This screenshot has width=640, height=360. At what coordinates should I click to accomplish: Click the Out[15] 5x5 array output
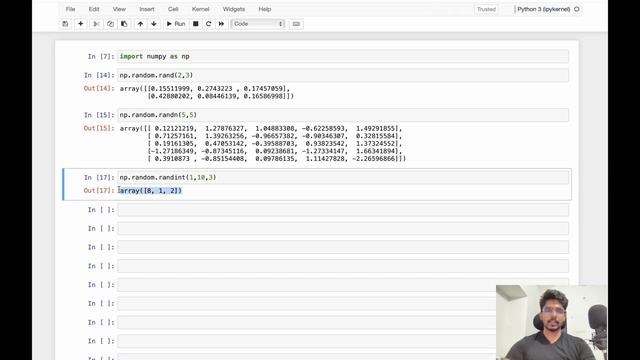point(263,143)
